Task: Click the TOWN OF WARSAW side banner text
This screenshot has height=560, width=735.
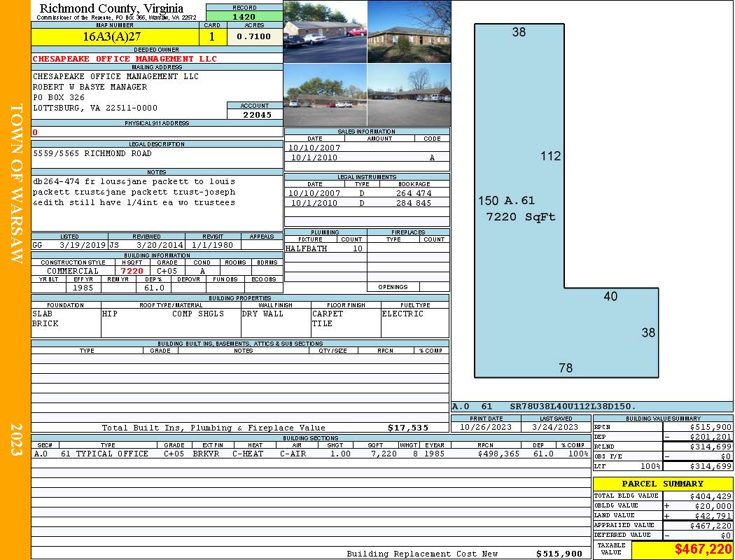Action: (x=16, y=183)
